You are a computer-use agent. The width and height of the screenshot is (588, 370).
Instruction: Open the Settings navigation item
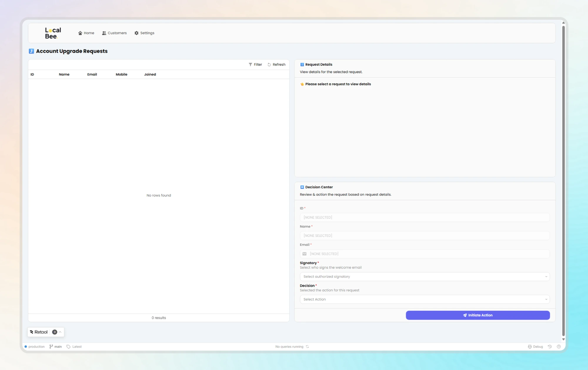point(144,33)
